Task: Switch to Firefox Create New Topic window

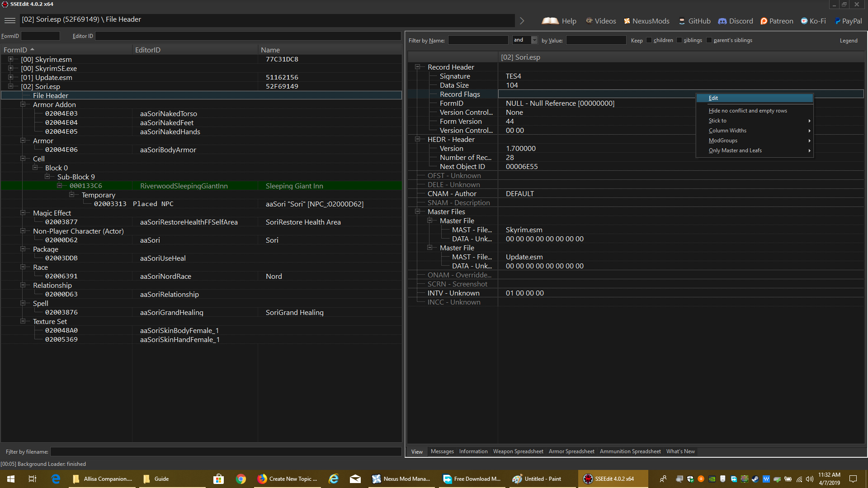Action: click(x=288, y=479)
